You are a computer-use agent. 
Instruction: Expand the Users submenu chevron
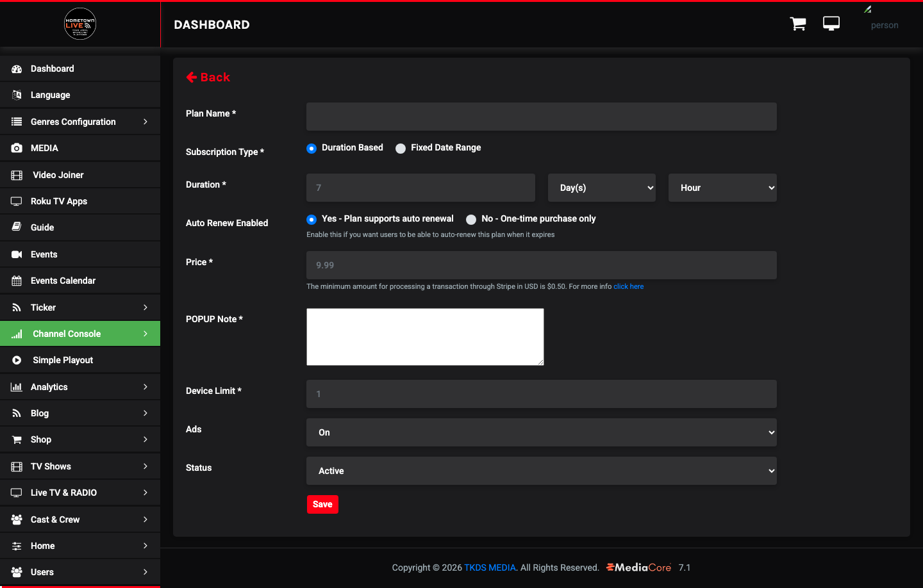pos(146,572)
